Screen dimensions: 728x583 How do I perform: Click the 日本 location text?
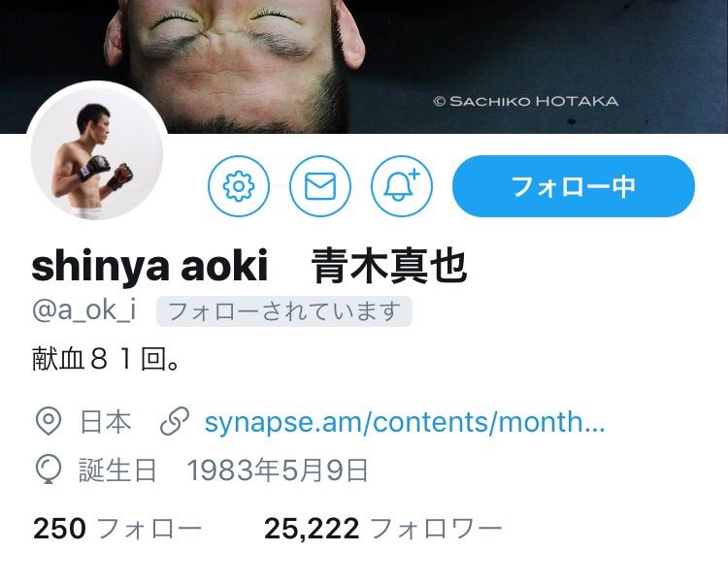click(106, 421)
